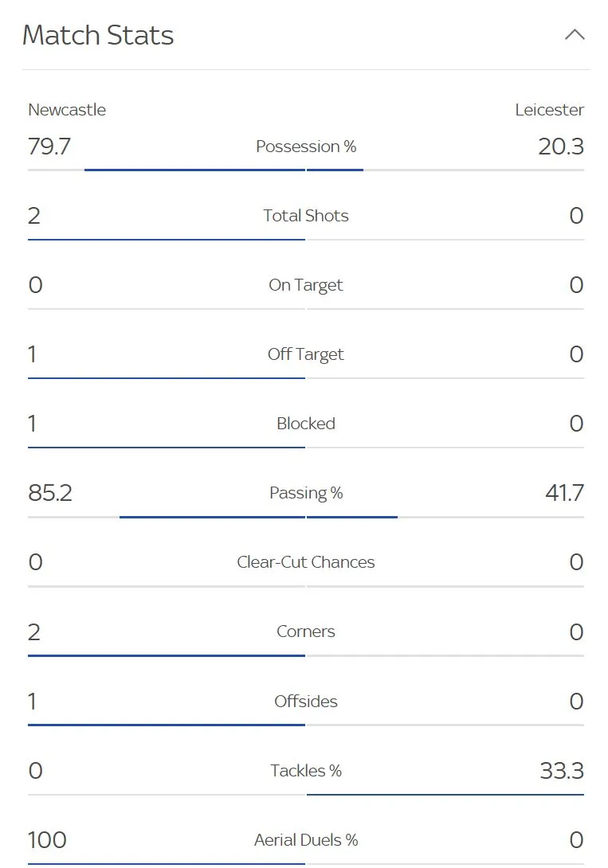The width and height of the screenshot is (608, 868).
Task: Click the On Target stat label
Action: tap(306, 285)
